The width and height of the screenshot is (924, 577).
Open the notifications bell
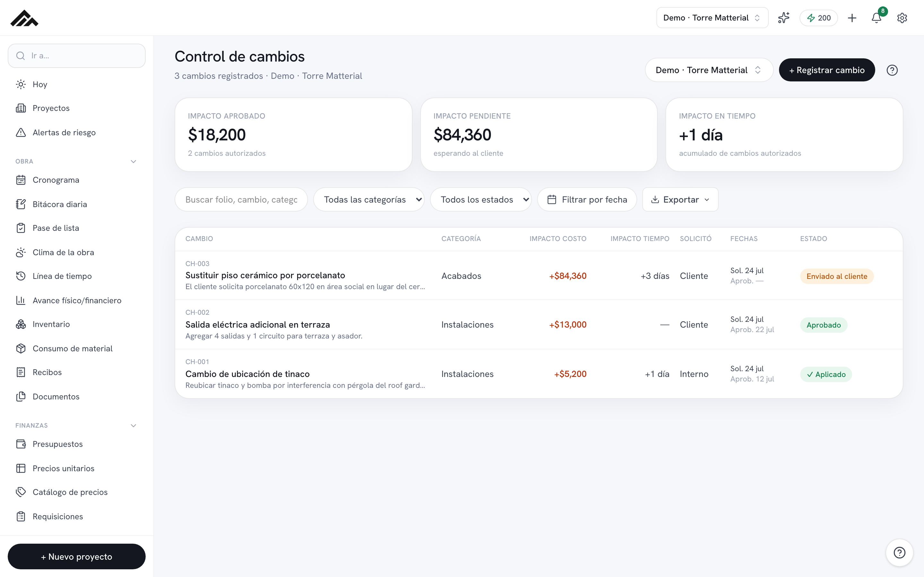click(x=876, y=18)
